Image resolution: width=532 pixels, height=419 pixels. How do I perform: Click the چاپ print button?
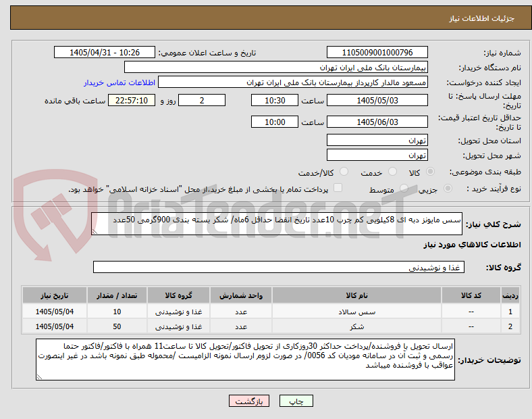pyautogui.click(x=296, y=401)
